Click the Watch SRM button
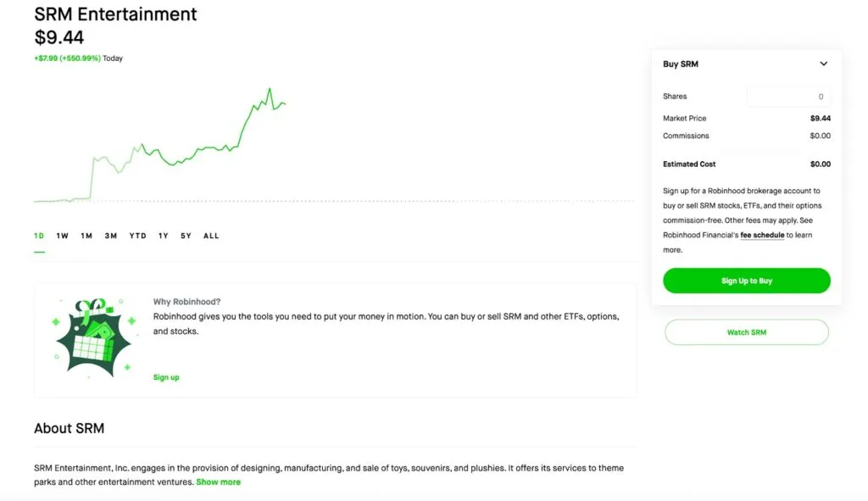868x501 pixels. click(x=746, y=332)
